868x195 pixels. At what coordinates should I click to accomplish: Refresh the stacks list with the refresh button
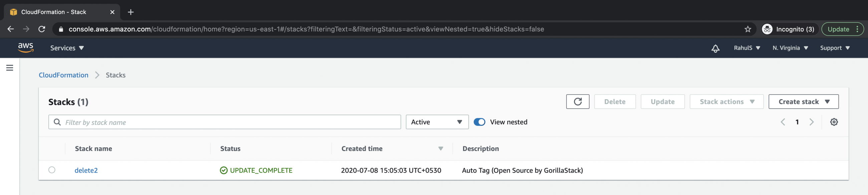tap(578, 102)
